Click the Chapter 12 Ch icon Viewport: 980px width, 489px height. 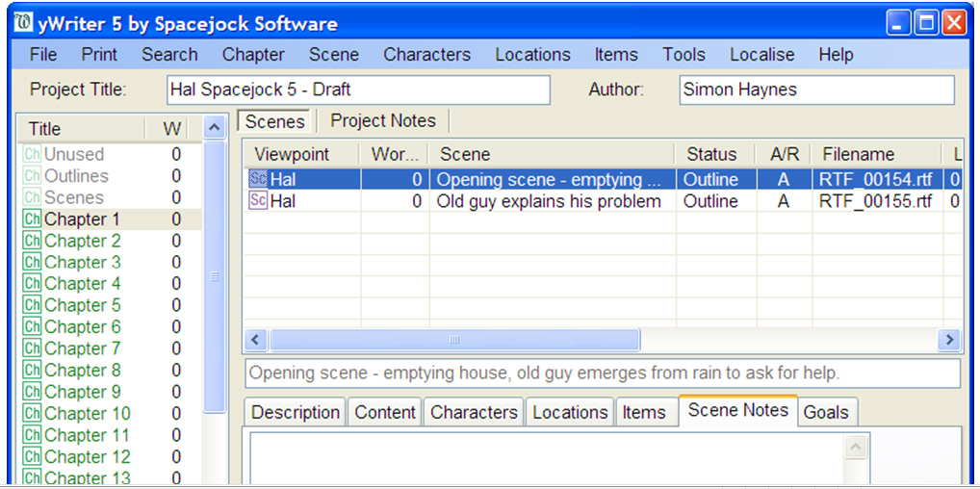point(32,456)
